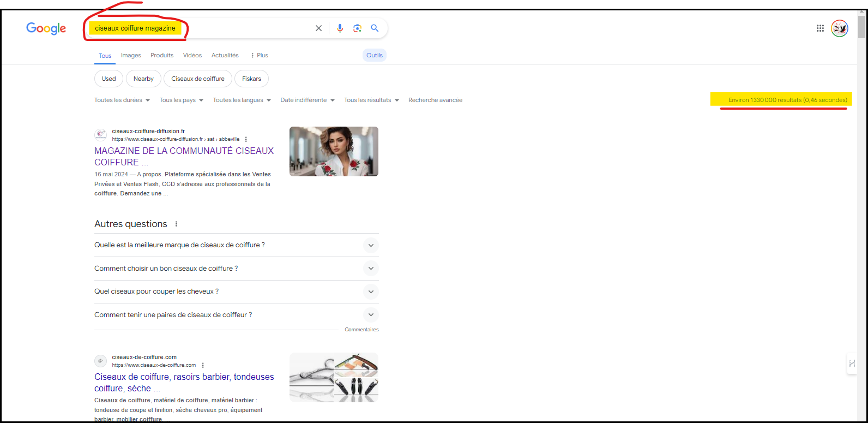Viewport: 868px width, 423px height.
Task: Open the Toutes les langues dropdown
Action: coord(242,100)
